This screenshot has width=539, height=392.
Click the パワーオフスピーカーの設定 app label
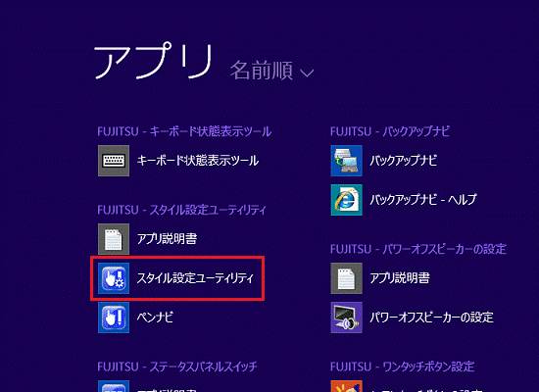pos(431,318)
